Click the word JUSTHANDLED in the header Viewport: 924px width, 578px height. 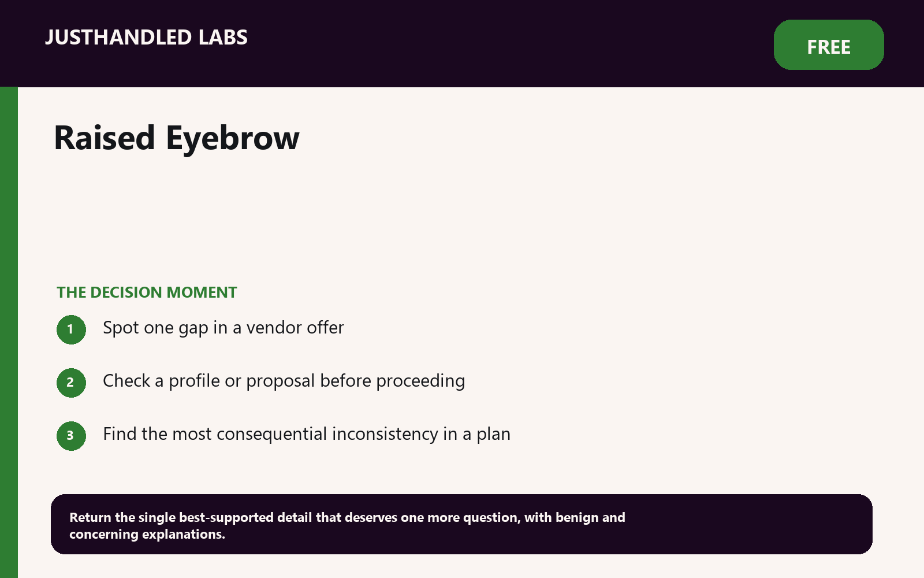coord(118,38)
